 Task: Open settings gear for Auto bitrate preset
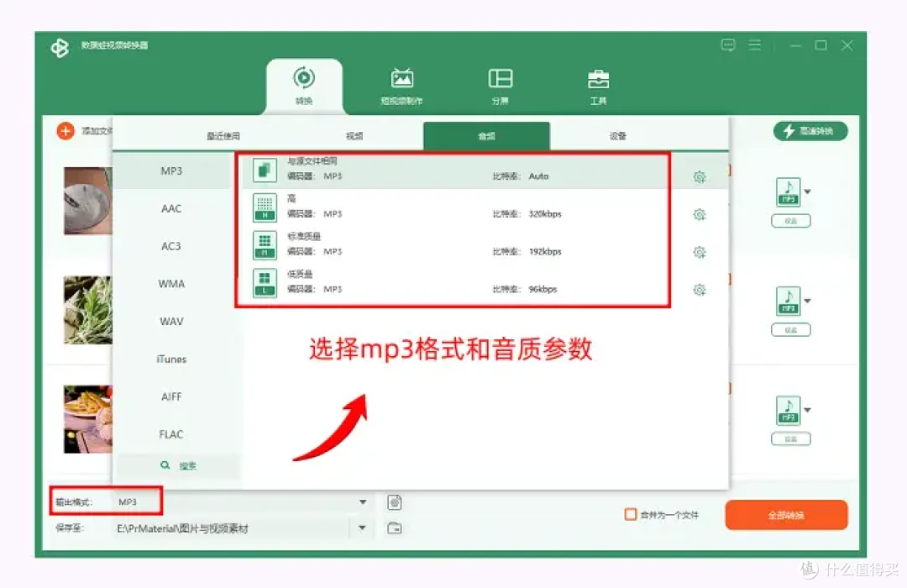(700, 177)
